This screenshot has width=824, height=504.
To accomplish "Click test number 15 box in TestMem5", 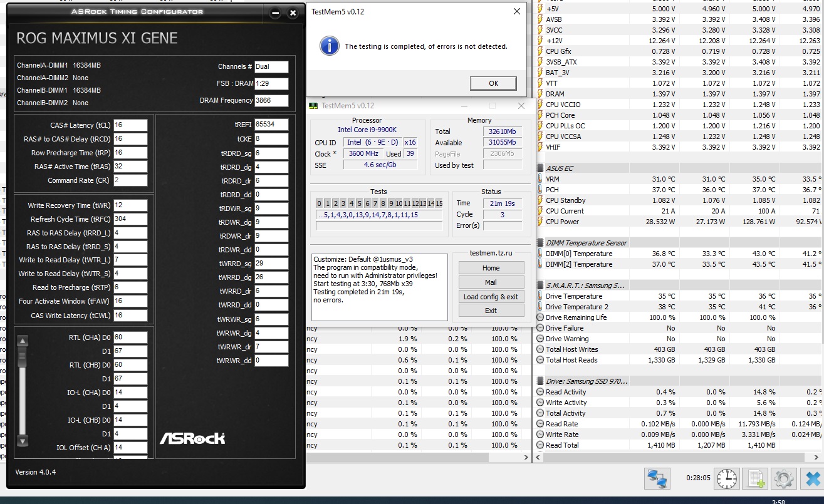I will 439,203.
